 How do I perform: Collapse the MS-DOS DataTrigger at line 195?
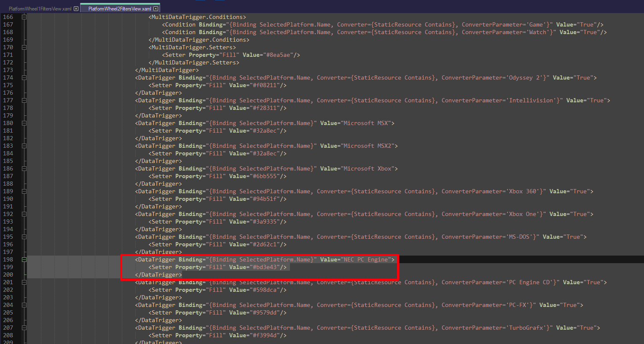click(24, 237)
